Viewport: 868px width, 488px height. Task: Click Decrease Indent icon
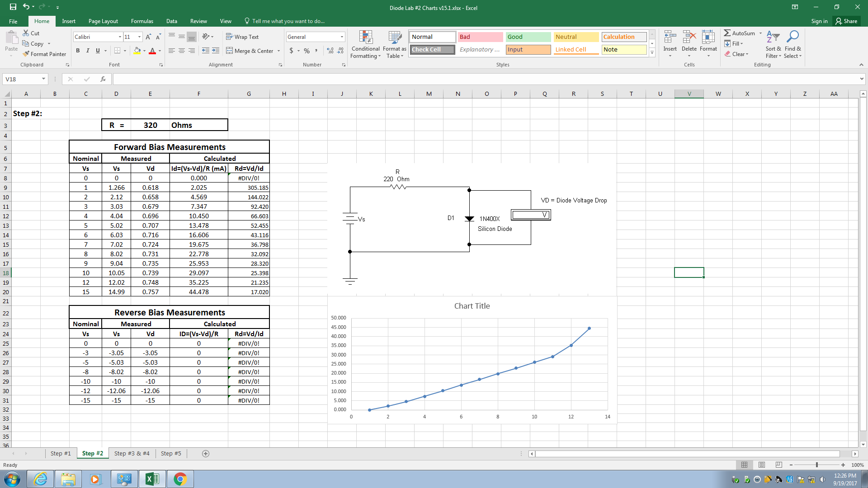click(x=206, y=51)
